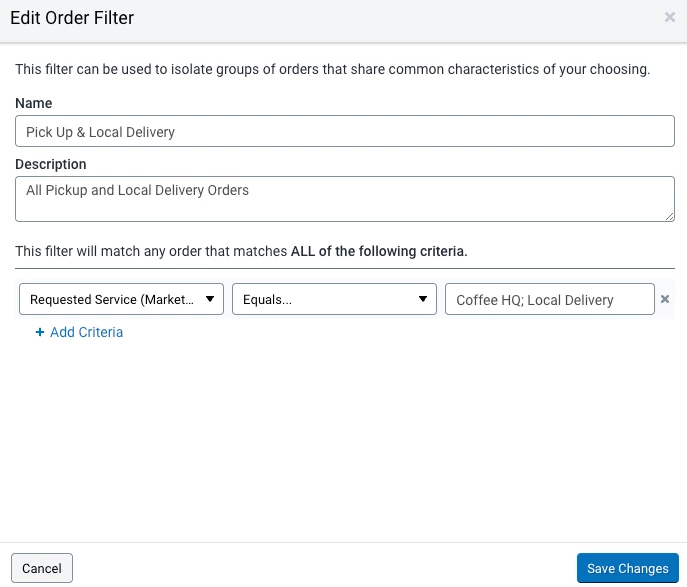687x587 pixels.
Task: Click the Edit Order Filter title
Action: (x=72, y=18)
